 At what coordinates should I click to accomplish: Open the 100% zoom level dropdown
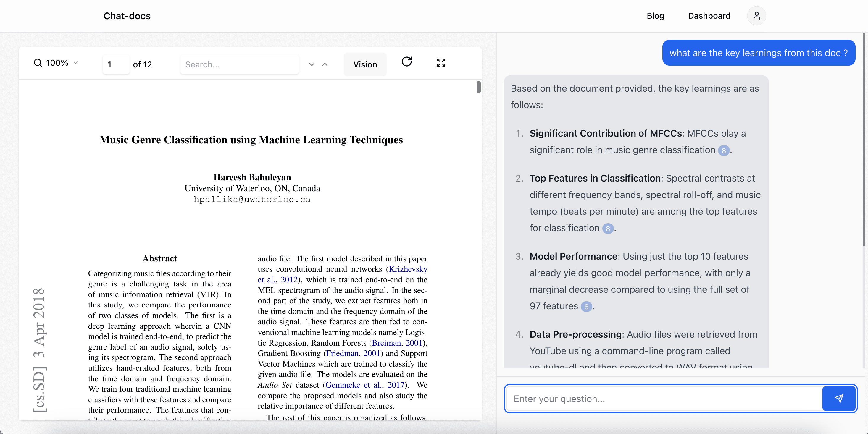pos(62,63)
